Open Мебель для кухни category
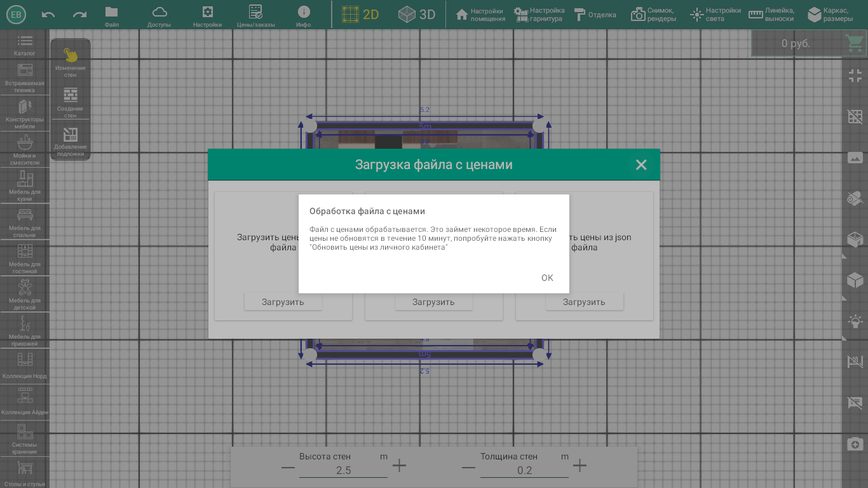The height and width of the screenshot is (488, 868). coord(25,186)
